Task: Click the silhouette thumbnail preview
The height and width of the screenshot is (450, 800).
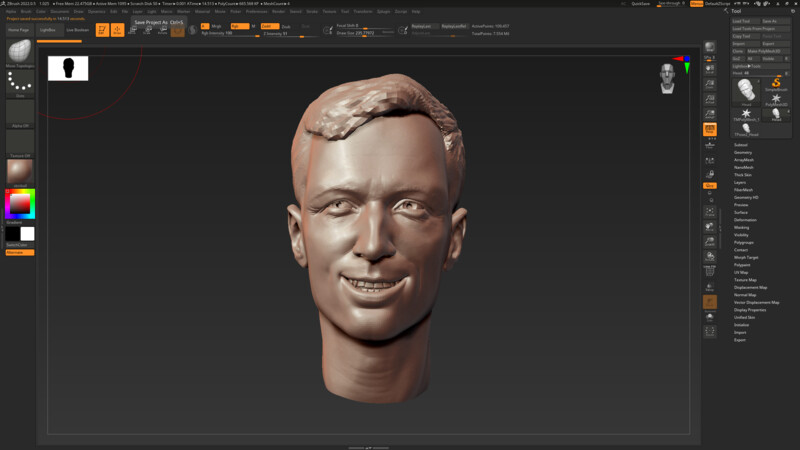Action: 68,68
